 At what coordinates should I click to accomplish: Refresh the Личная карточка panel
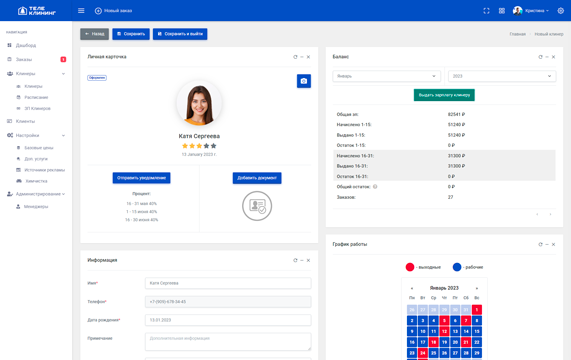coord(295,57)
